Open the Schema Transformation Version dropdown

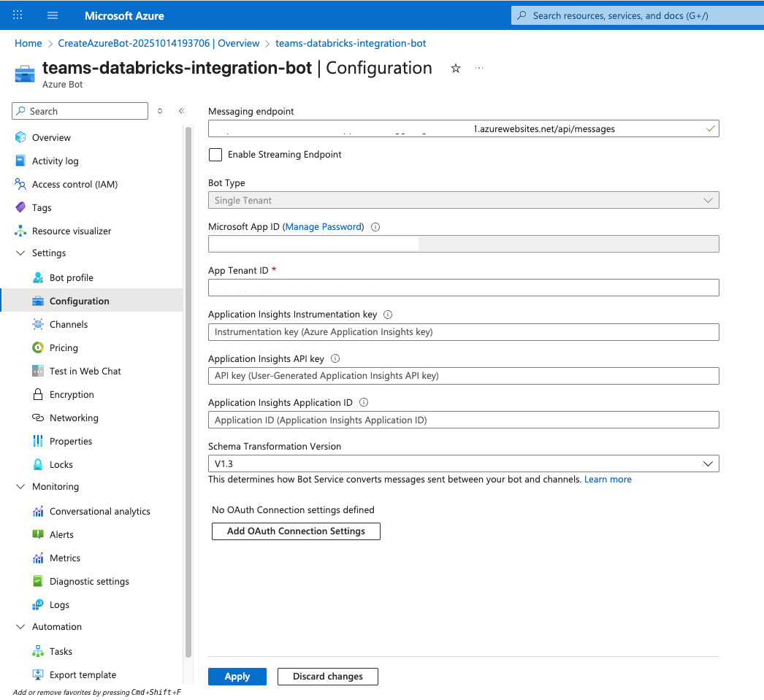(707, 463)
